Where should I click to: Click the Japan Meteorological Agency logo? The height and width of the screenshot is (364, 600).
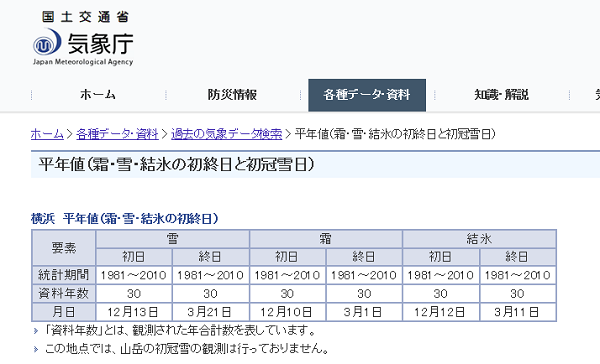click(83, 46)
